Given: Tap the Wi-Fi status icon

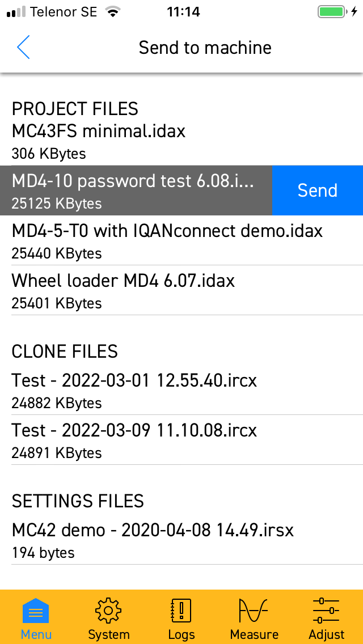Looking at the screenshot, I should coord(111,11).
